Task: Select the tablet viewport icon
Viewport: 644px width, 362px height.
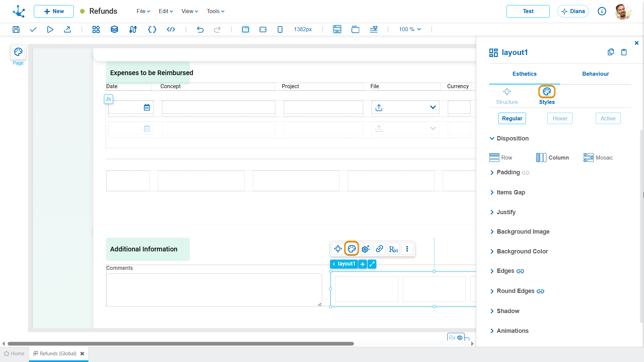Action: point(263,29)
